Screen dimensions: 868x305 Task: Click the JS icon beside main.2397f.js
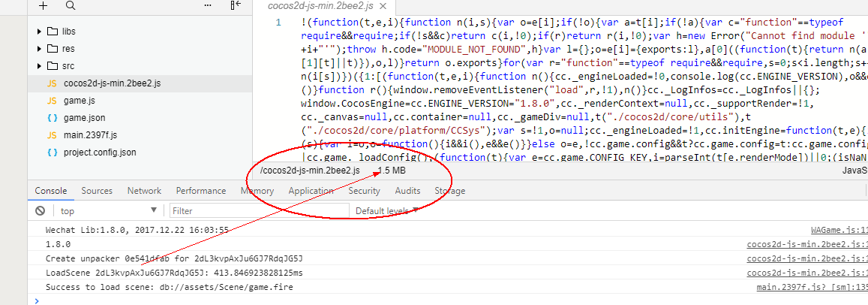pyautogui.click(x=52, y=134)
